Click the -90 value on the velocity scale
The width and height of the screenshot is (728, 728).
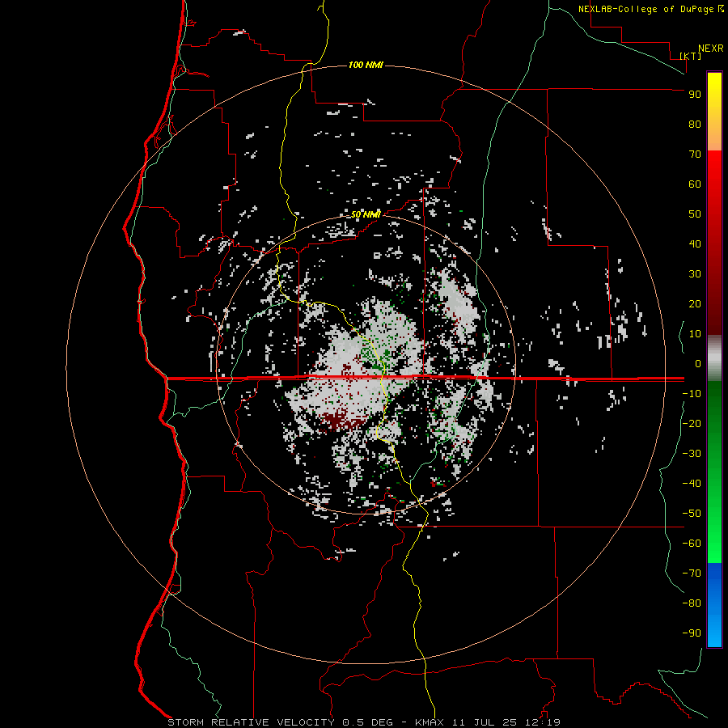pos(692,633)
